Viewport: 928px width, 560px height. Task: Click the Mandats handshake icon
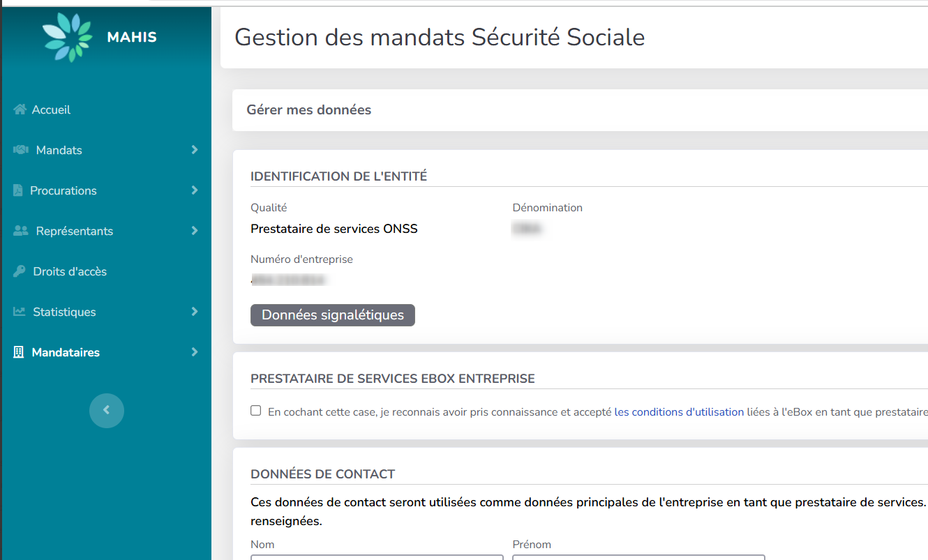pyautogui.click(x=21, y=150)
